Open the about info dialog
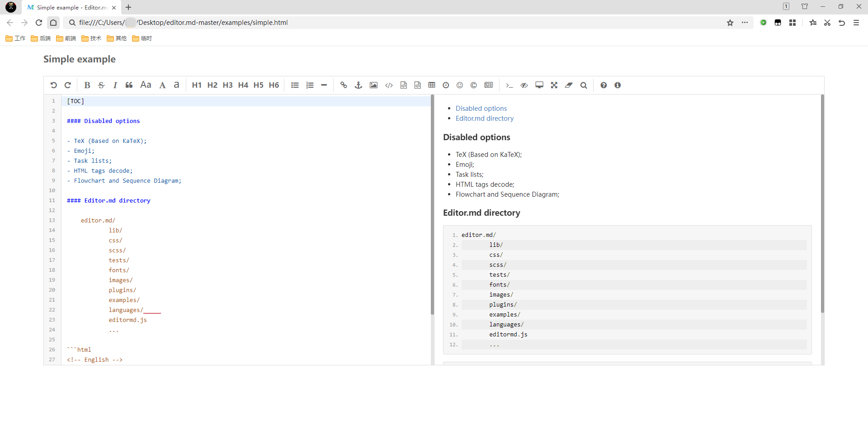The width and height of the screenshot is (868, 430). tap(618, 85)
